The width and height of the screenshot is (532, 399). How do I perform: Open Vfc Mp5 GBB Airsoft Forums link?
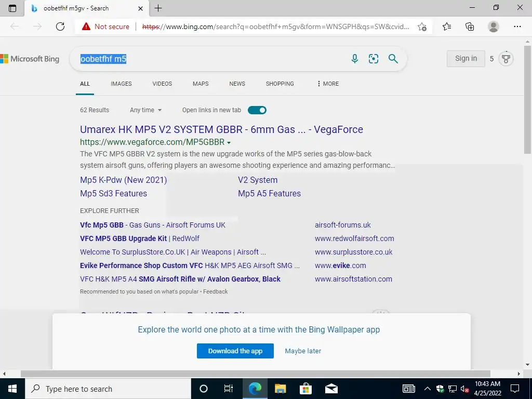point(153,225)
